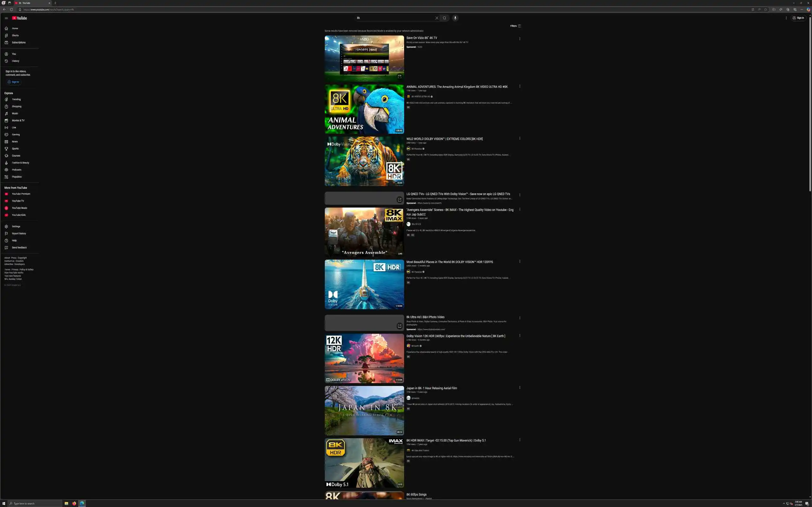Click the search input field

tap(394, 18)
